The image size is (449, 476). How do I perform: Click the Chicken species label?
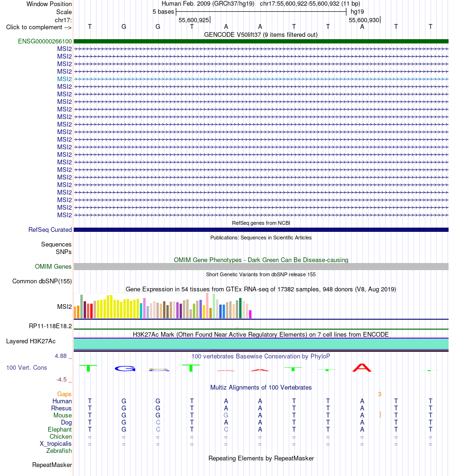[x=61, y=436]
